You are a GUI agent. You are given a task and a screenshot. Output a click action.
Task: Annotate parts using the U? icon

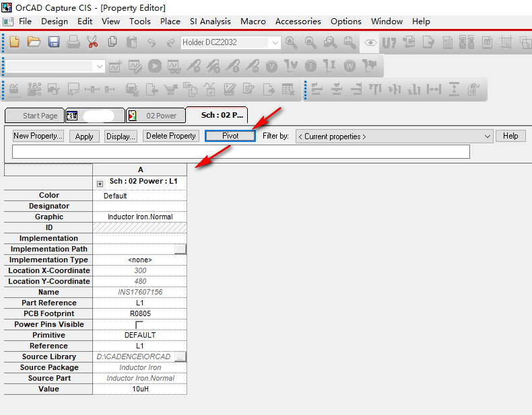[389, 42]
